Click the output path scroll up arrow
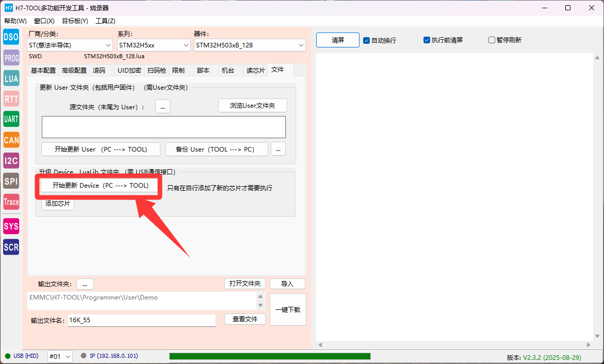604x364 pixels. coord(260,296)
